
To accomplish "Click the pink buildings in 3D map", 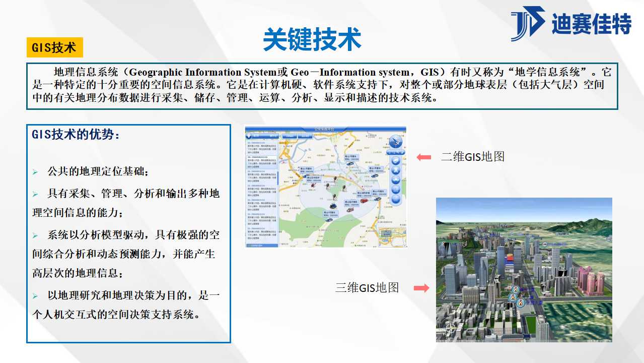I will tap(590, 281).
